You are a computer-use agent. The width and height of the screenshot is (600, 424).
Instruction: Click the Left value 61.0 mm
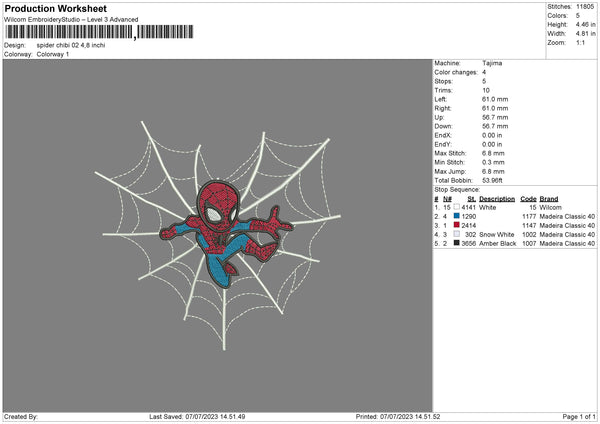495,99
